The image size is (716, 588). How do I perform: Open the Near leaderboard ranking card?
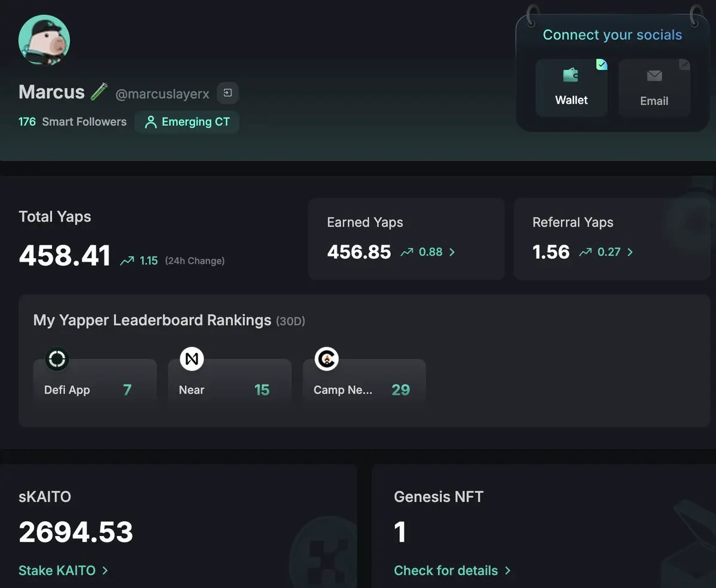pyautogui.click(x=230, y=383)
